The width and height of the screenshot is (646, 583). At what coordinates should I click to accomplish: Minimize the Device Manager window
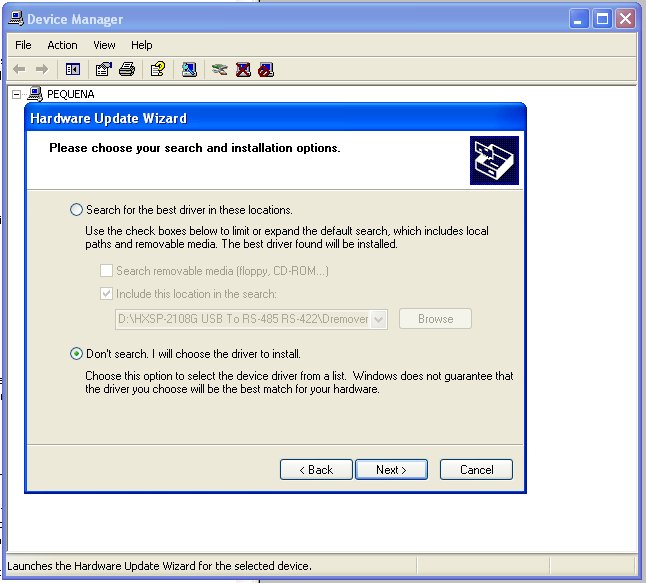[579, 19]
